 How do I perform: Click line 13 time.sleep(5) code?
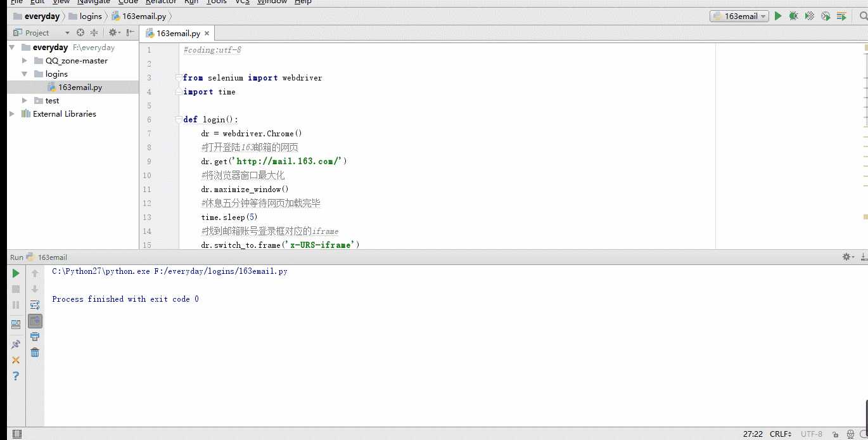click(x=229, y=217)
